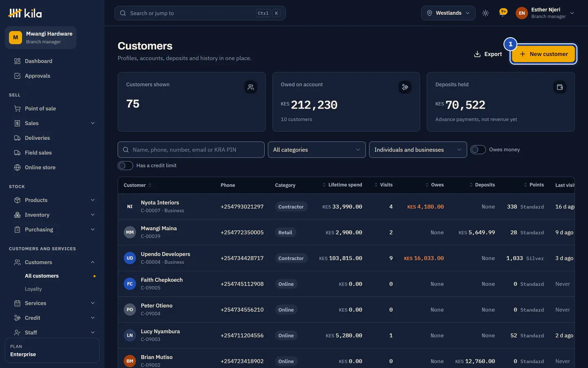
Task: Click the customer name search filter field
Action: point(191,150)
